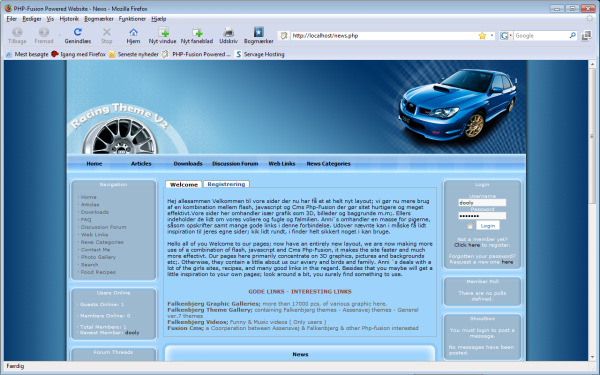This screenshot has height=375, width=600.
Task: Click the sidebar toggle icon right of search
Action: click(x=586, y=36)
